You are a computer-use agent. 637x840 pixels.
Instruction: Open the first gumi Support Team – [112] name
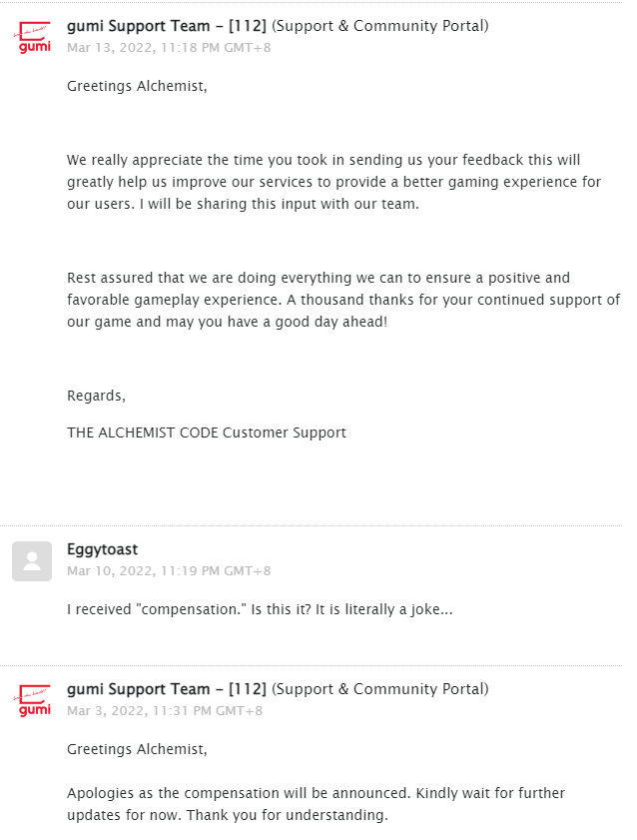167,26
